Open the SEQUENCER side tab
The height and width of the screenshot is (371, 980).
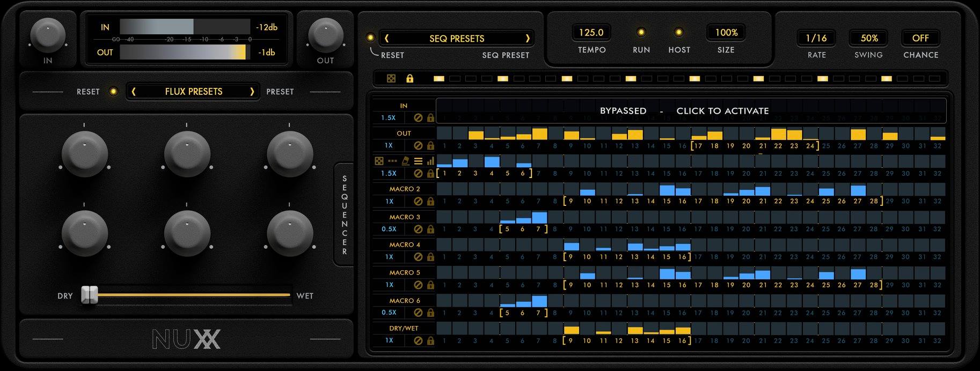tap(344, 214)
